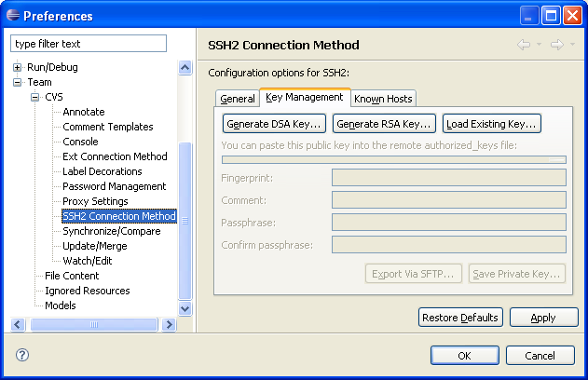The image size is (588, 380).
Task: Click the type filter text field
Action: coord(89,44)
